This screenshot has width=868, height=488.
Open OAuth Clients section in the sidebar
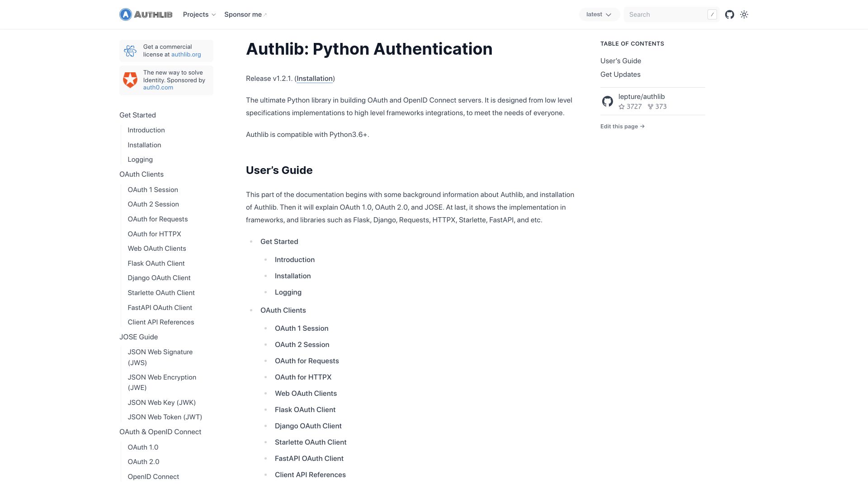pyautogui.click(x=142, y=174)
